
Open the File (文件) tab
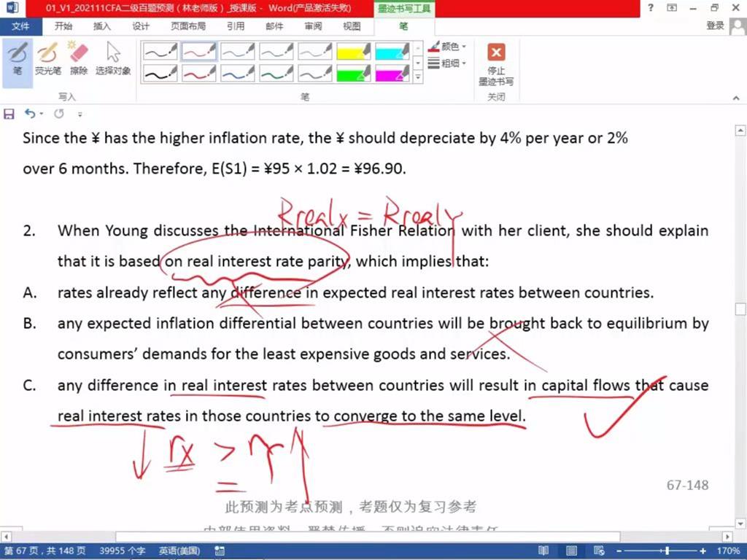(20, 26)
